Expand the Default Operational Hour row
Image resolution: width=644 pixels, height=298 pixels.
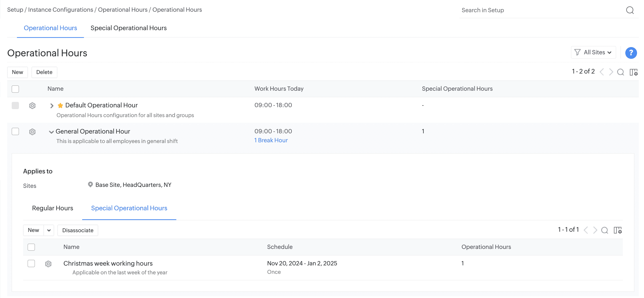click(52, 106)
